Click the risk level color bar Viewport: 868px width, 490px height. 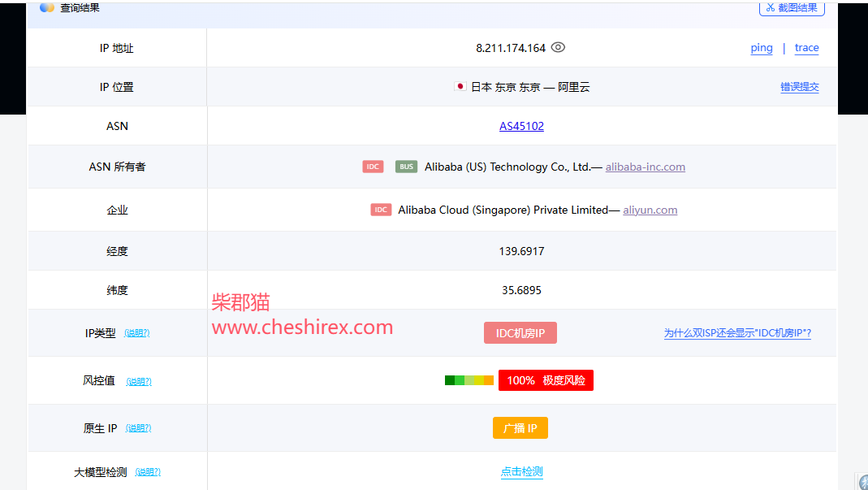click(469, 380)
